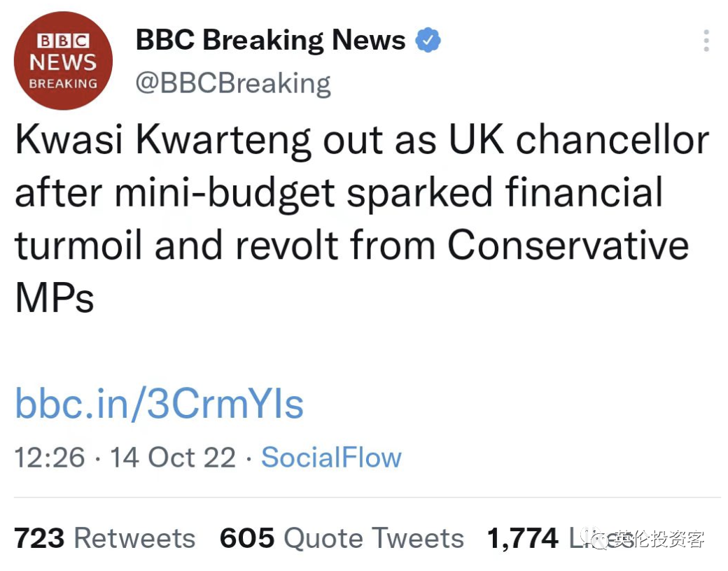The width and height of the screenshot is (728, 571).
Task: View the 605 Quote Tweets list
Action: 342,538
